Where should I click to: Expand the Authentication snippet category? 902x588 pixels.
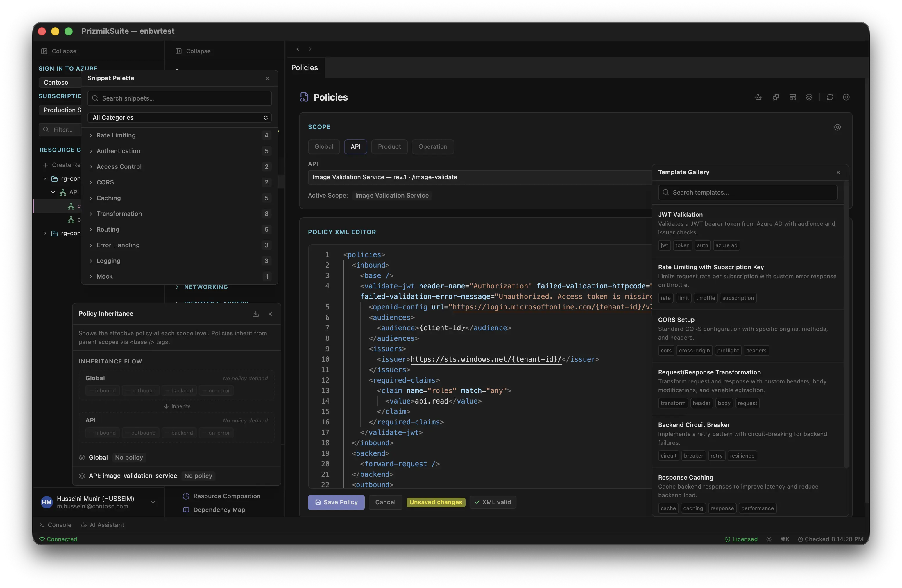point(180,151)
